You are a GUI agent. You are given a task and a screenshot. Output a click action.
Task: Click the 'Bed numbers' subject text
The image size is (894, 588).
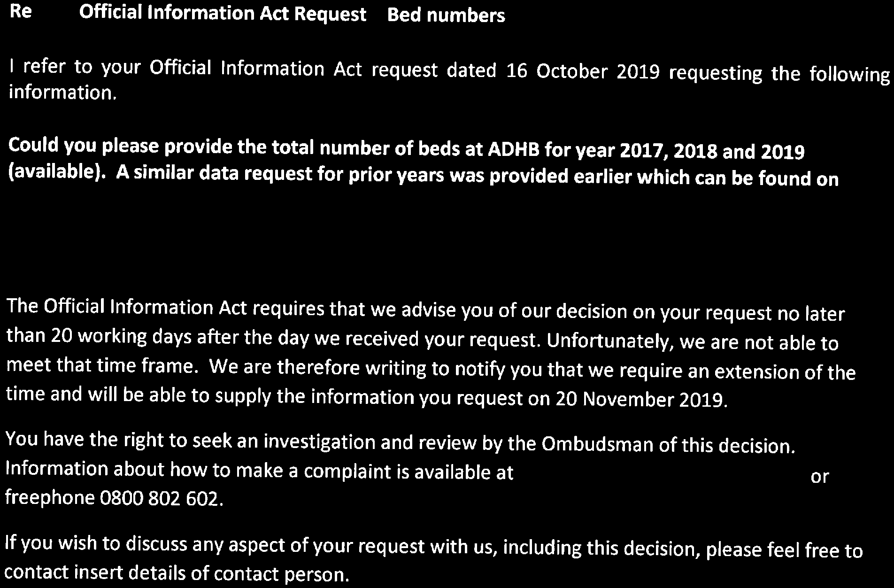click(446, 16)
